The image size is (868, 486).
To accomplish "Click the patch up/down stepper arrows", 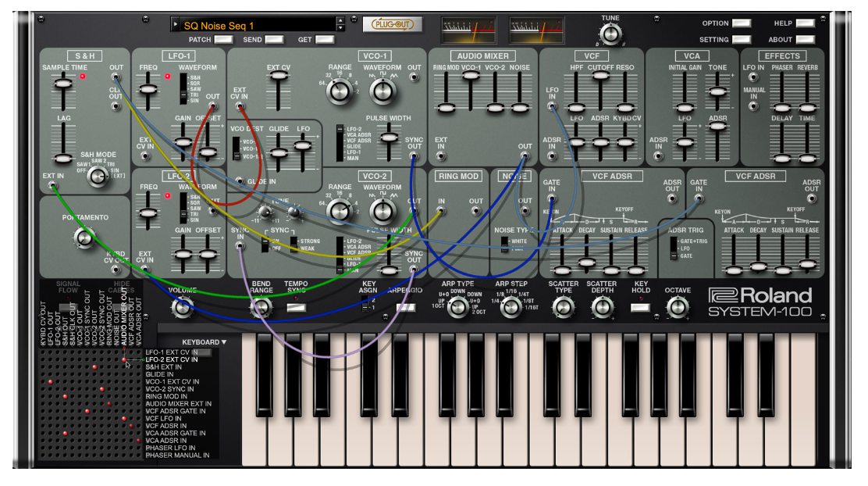I will (x=340, y=24).
